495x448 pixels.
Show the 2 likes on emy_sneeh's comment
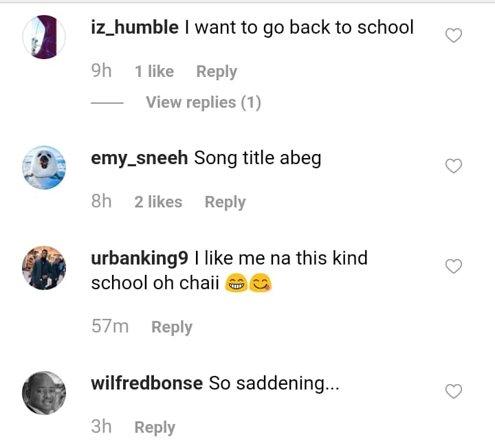coord(158,202)
